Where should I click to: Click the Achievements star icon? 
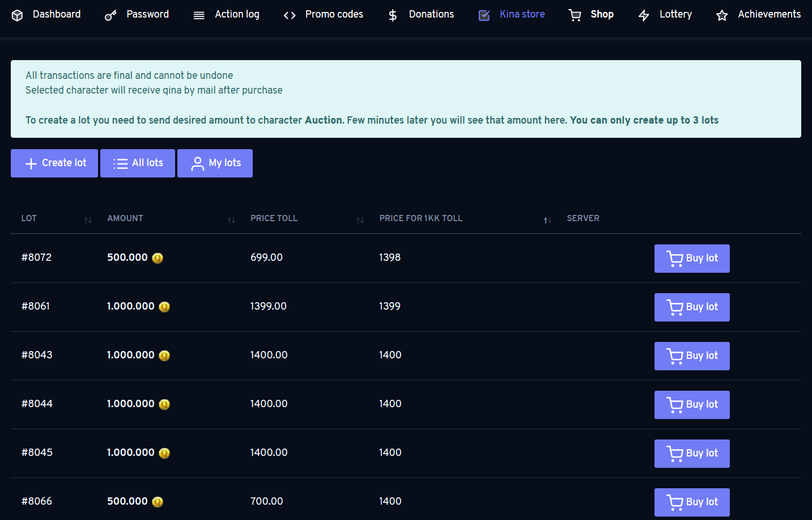click(x=722, y=15)
